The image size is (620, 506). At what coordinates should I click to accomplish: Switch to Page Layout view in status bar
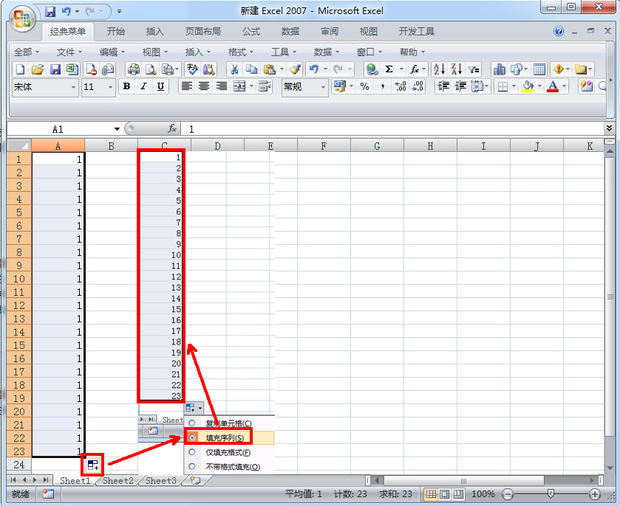pyautogui.click(x=444, y=494)
